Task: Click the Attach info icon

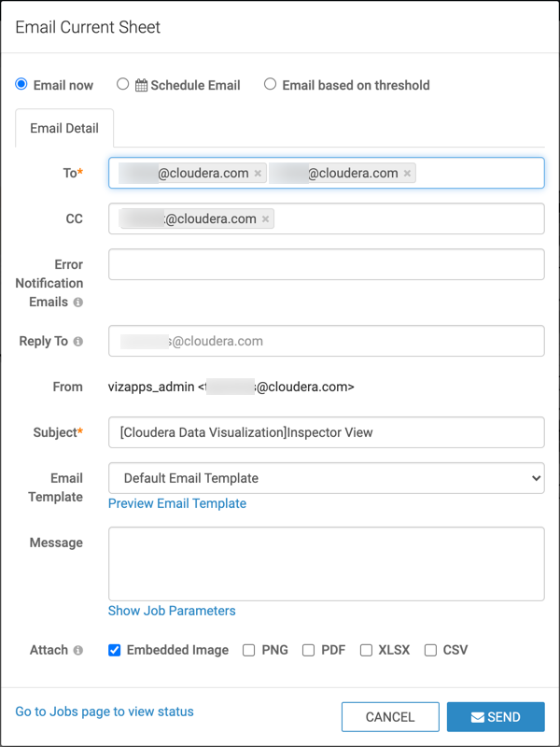Action: (78, 651)
